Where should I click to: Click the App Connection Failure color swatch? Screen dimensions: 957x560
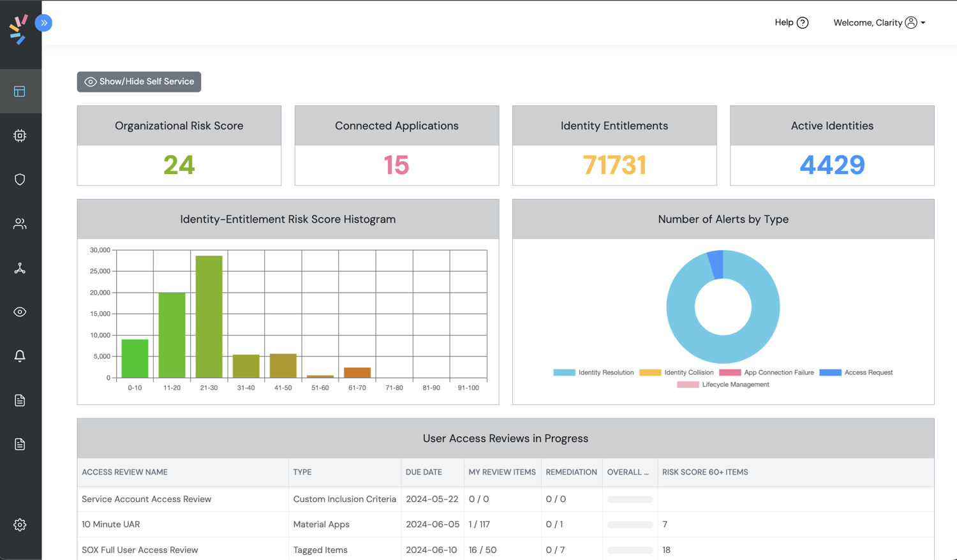[x=730, y=372]
